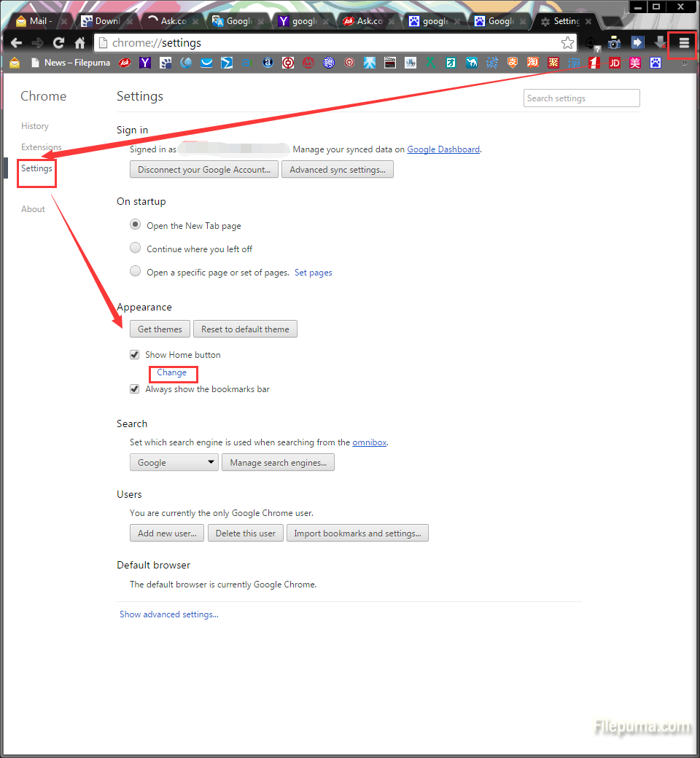This screenshot has width=700, height=758.
Task: Select 'Open the New Tab page' option
Action: click(x=135, y=225)
